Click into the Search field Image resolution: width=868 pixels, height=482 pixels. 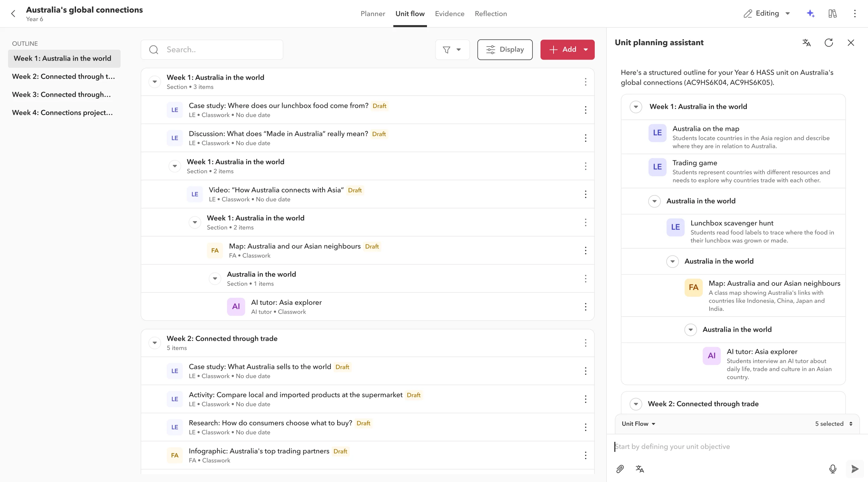(x=212, y=50)
